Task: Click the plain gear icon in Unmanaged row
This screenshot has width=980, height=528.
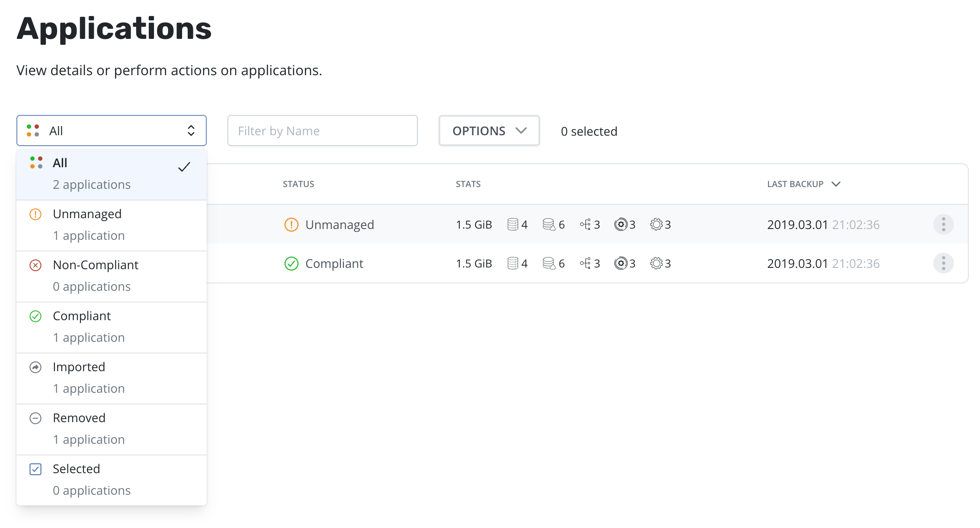Action: tap(657, 225)
